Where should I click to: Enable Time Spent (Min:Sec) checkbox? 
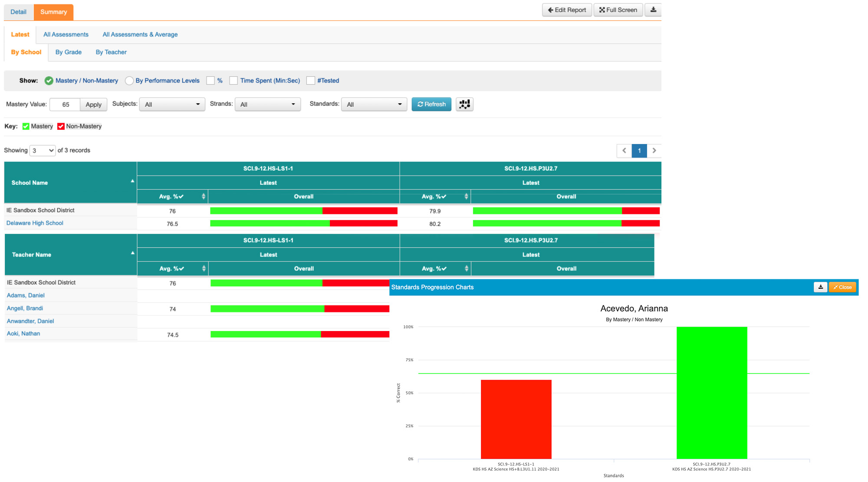coord(233,81)
